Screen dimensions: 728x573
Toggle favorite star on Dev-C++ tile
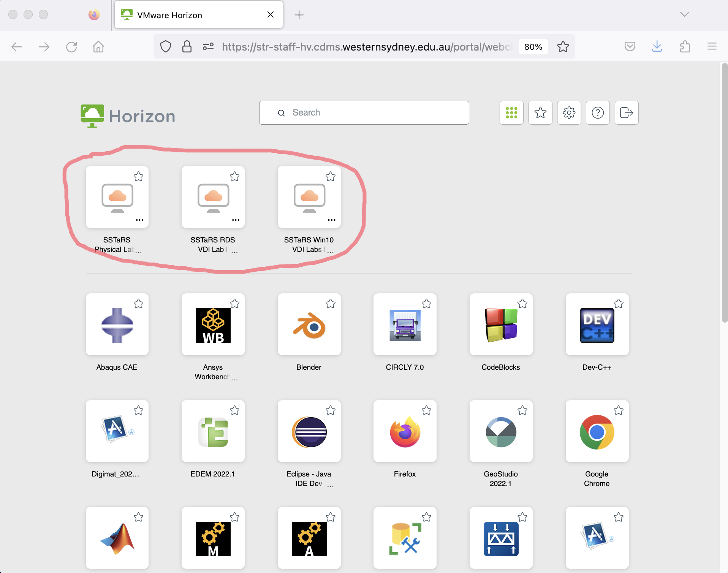click(x=619, y=304)
